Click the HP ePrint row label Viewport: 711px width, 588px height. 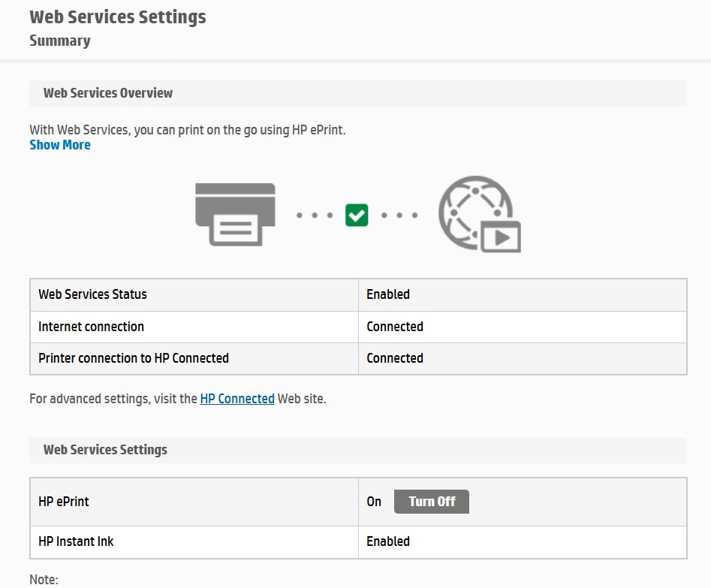click(64, 502)
